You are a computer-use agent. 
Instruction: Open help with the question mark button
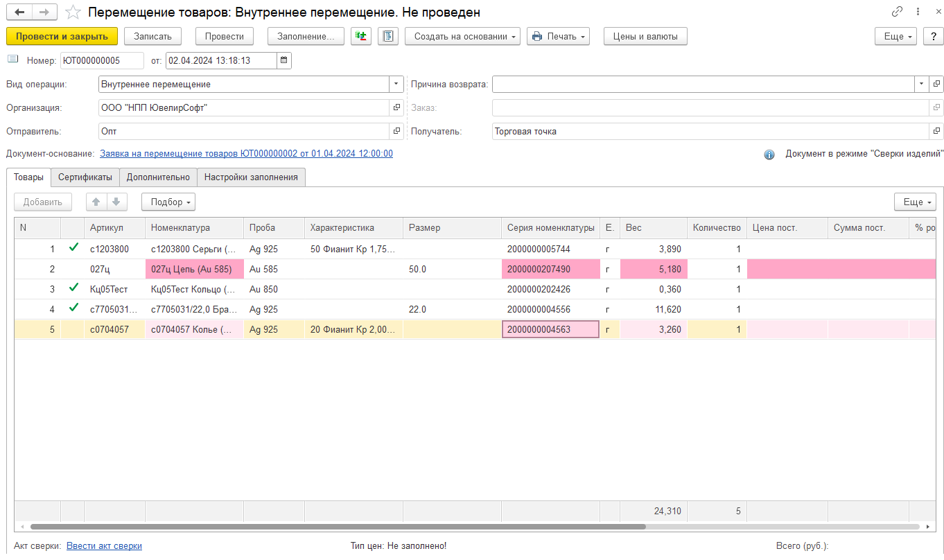pyautogui.click(x=933, y=36)
